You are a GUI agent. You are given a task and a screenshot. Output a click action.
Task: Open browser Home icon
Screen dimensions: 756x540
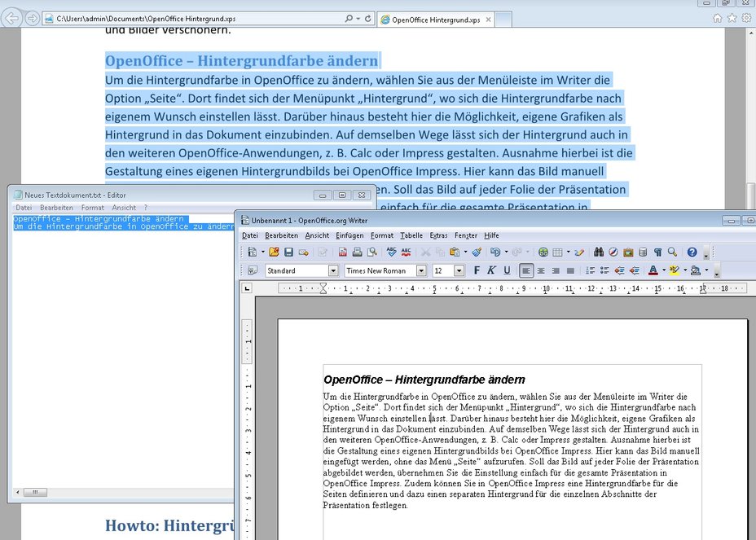[x=718, y=18]
